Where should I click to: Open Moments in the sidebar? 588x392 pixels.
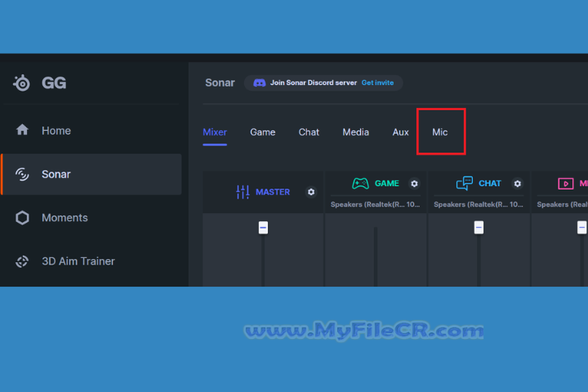point(91,217)
